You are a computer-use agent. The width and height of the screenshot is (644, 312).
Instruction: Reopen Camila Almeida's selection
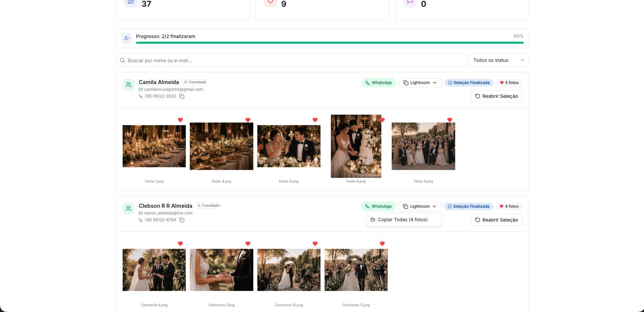pos(496,96)
